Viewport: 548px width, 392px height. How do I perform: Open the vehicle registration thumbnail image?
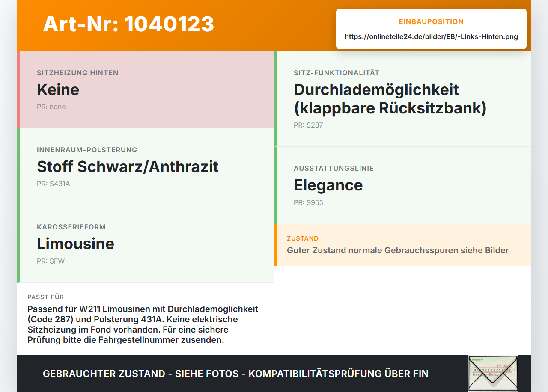point(493,373)
